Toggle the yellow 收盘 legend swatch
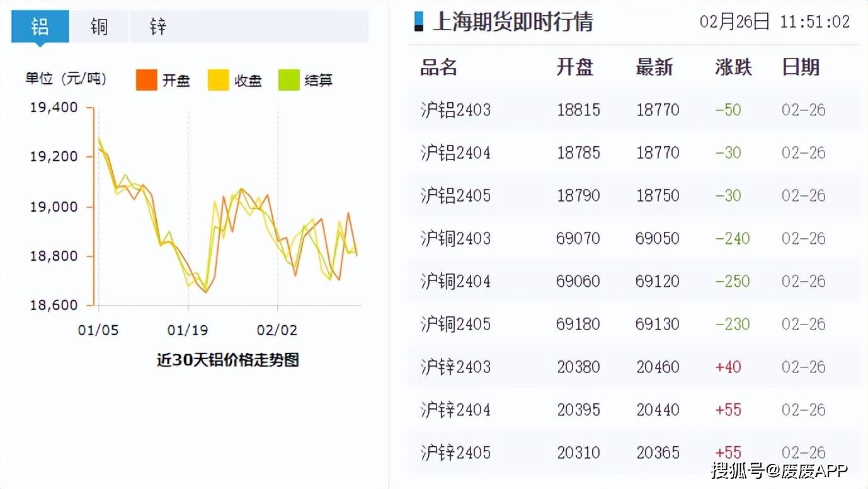868x489 pixels. coord(219,80)
